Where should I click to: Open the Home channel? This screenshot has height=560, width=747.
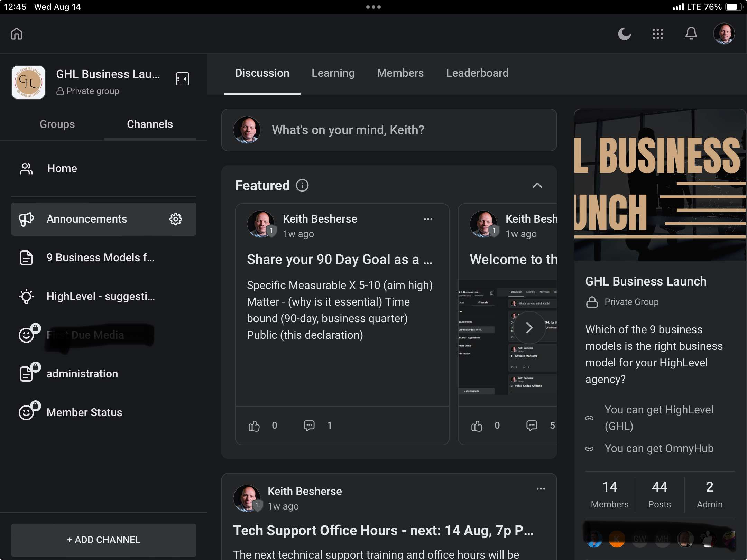pyautogui.click(x=104, y=169)
